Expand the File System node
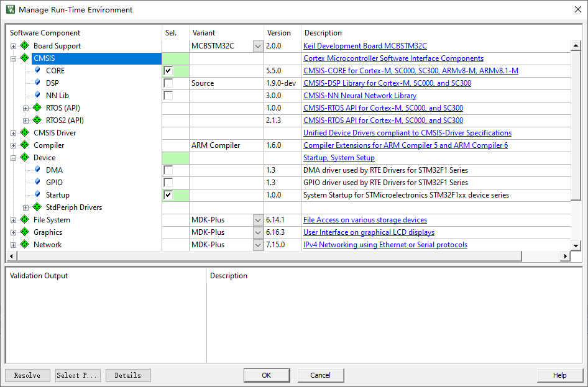Image resolution: width=588 pixels, height=387 pixels. point(13,220)
